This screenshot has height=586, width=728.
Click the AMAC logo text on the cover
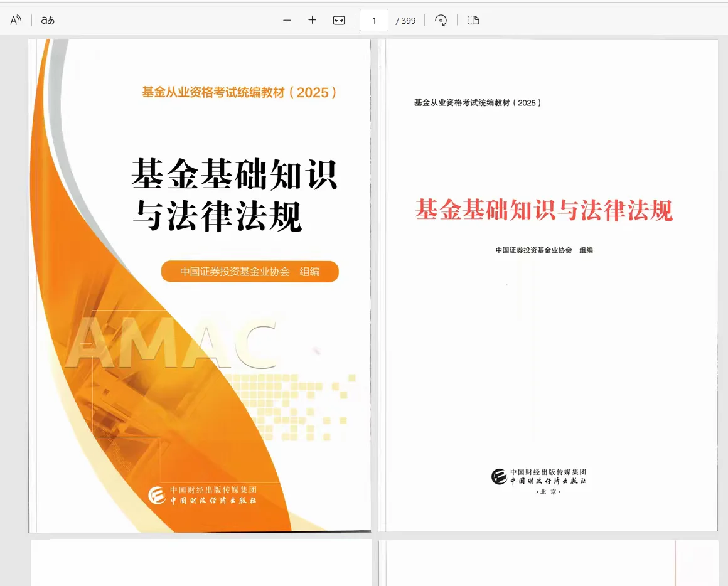pos(172,343)
